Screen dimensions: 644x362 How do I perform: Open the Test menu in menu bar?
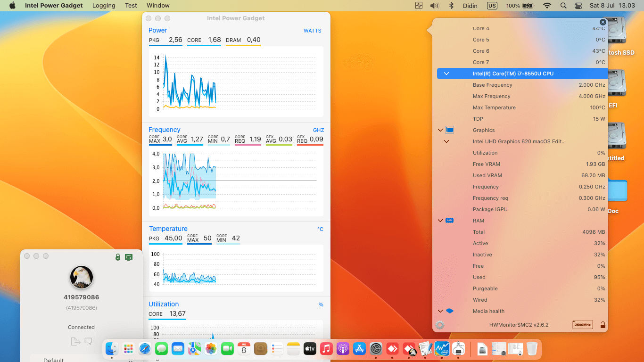131,6
